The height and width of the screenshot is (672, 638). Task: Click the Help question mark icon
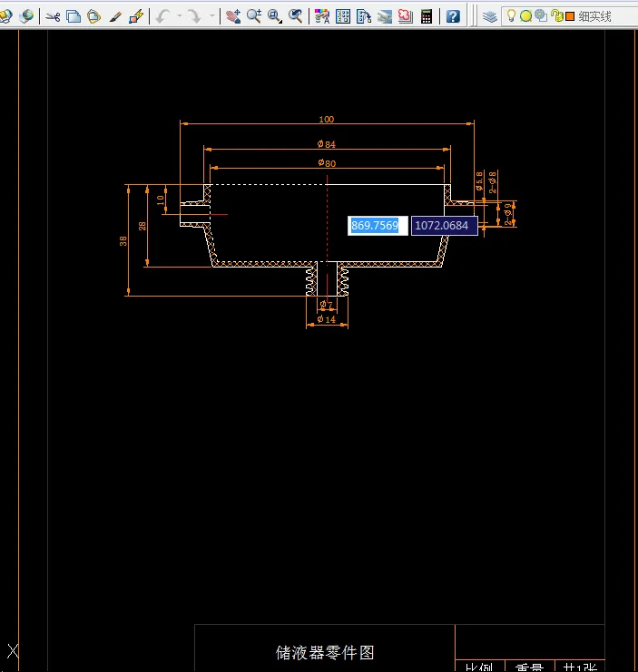pyautogui.click(x=453, y=16)
